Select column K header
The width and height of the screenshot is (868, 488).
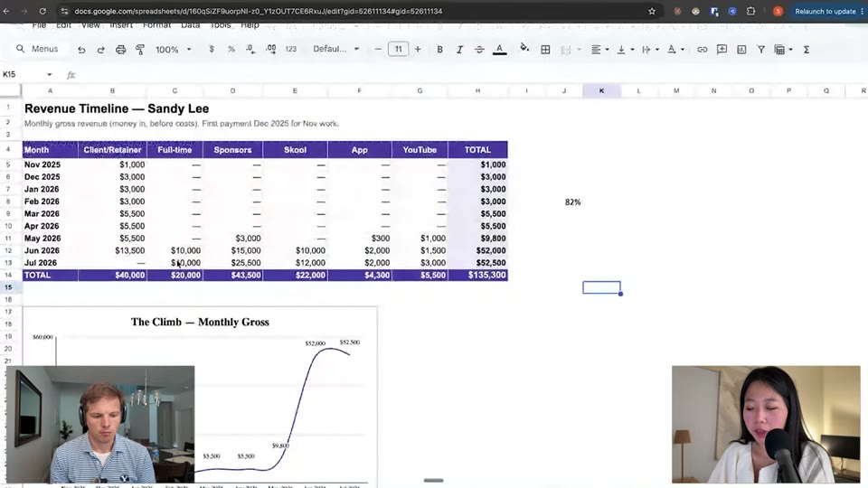pos(602,90)
